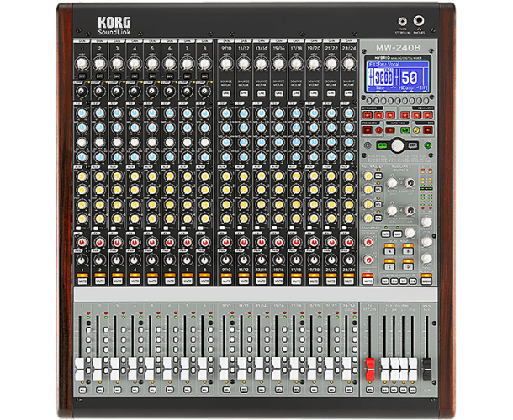
Task: Click the large white data dial below the display
Action: pos(398,145)
